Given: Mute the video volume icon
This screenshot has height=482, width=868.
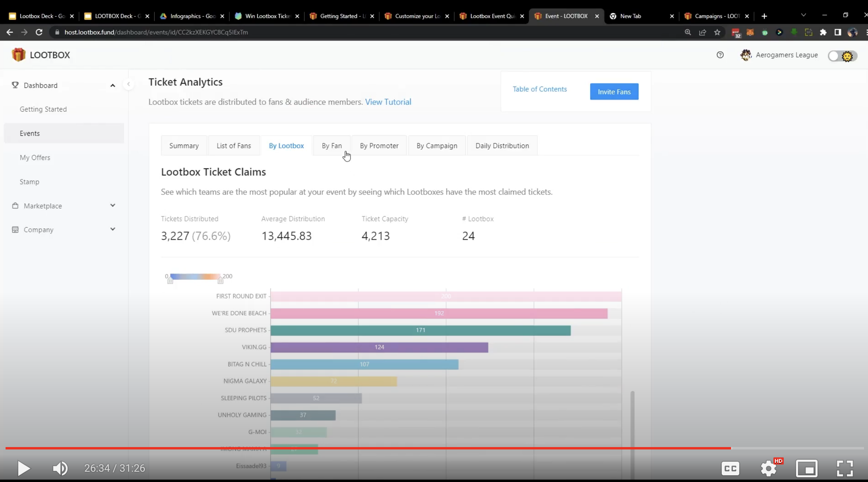Looking at the screenshot, I should click(x=60, y=468).
